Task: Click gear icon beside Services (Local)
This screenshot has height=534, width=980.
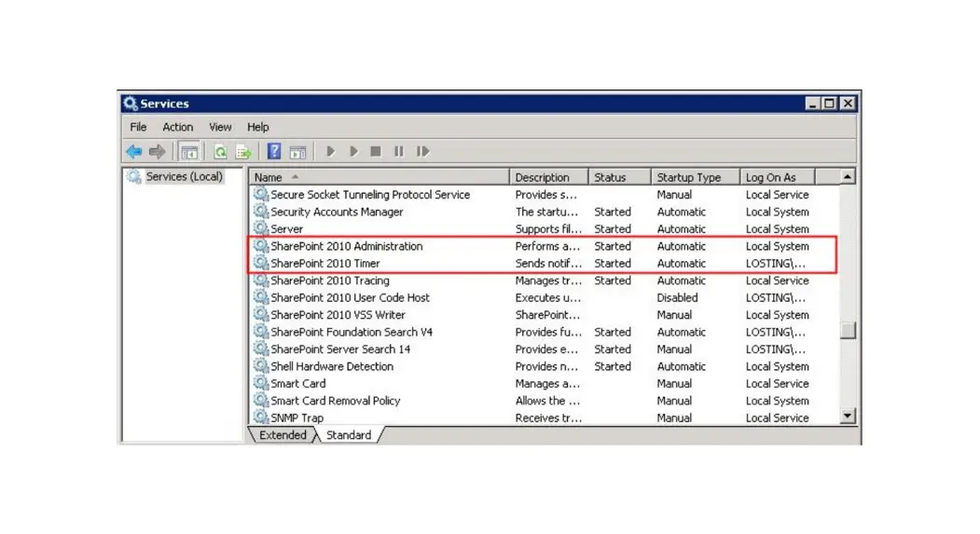Action: click(133, 177)
